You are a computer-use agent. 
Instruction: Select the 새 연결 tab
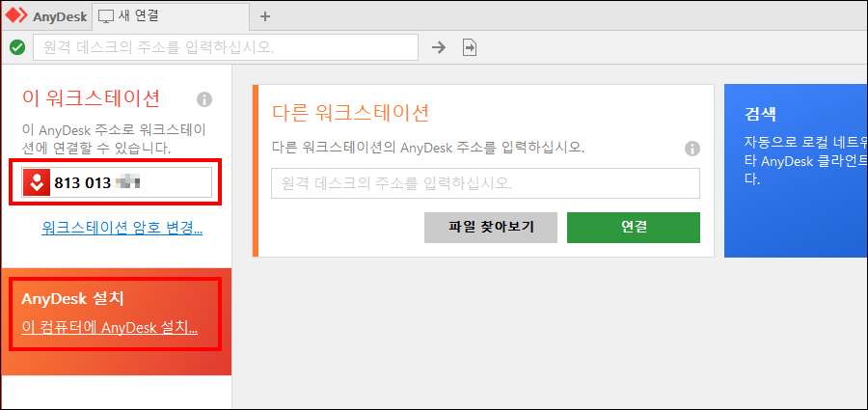[x=171, y=16]
